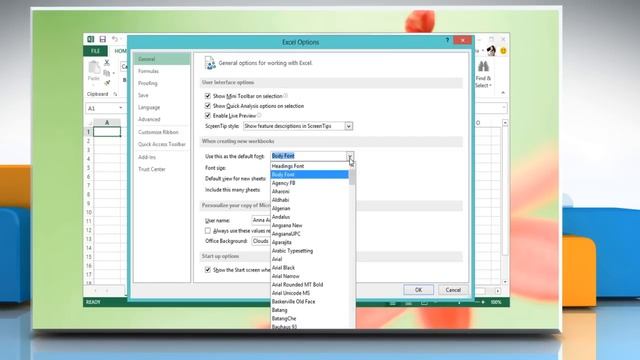The width and height of the screenshot is (640, 360).
Task: Click the user account picture in Excel
Action: click(x=491, y=51)
